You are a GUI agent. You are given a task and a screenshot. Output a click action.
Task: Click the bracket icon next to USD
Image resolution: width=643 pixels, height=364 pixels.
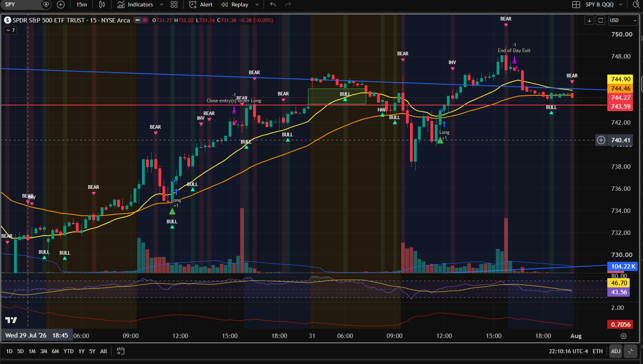pyautogui.click(x=600, y=20)
